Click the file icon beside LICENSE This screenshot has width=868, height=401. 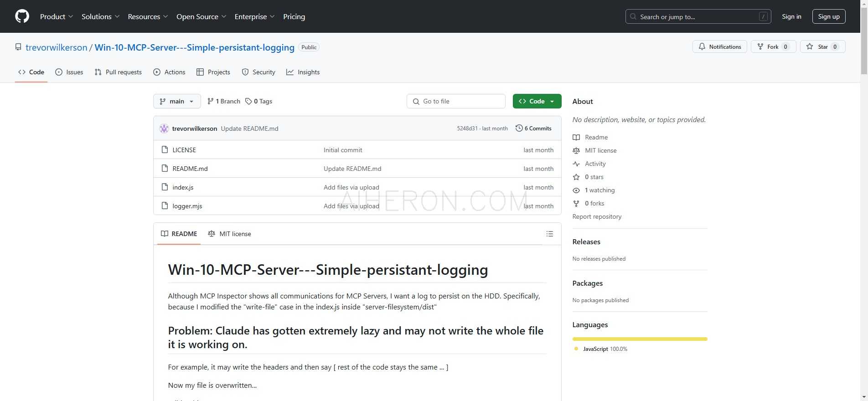[x=165, y=149]
